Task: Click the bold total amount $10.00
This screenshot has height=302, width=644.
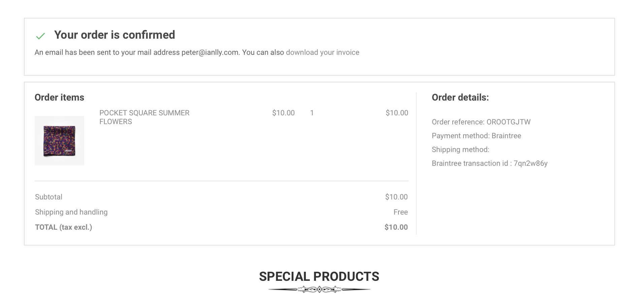Action: 396,227
